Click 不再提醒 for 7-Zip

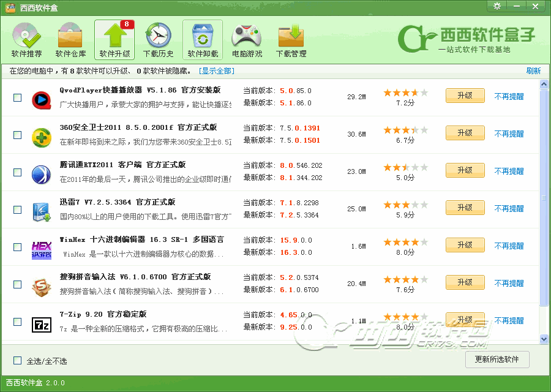point(509,320)
